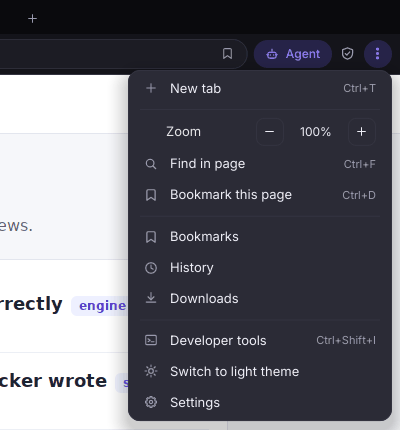Decrease zoom with minus button
The image size is (400, 430).
pyautogui.click(x=270, y=132)
